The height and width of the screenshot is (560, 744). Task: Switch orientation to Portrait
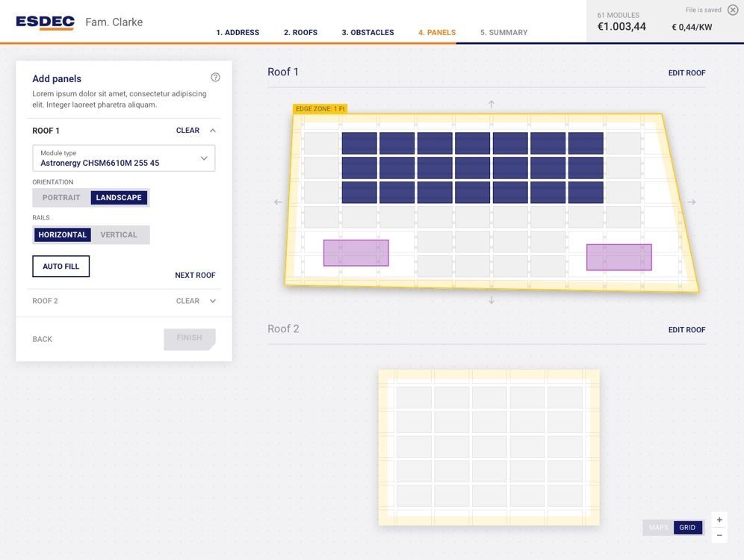click(61, 198)
